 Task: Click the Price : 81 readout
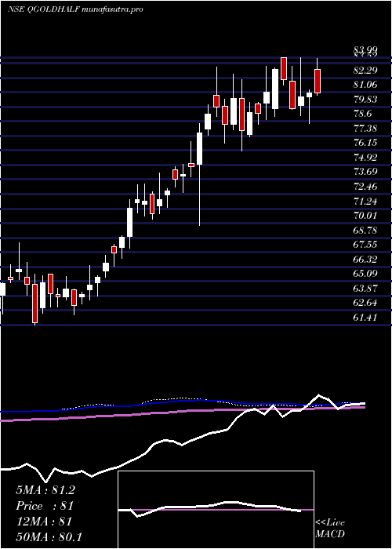(45, 506)
